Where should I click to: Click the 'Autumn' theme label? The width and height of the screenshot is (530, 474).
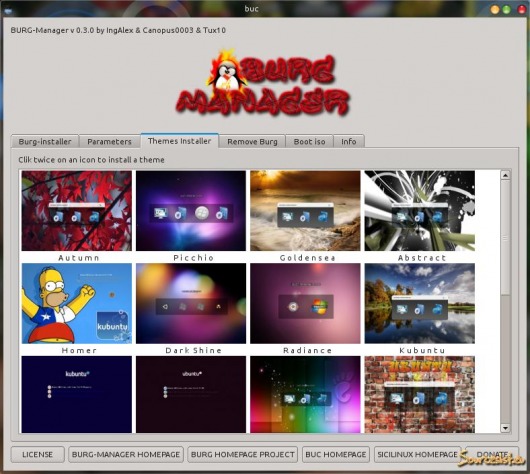coord(79,258)
